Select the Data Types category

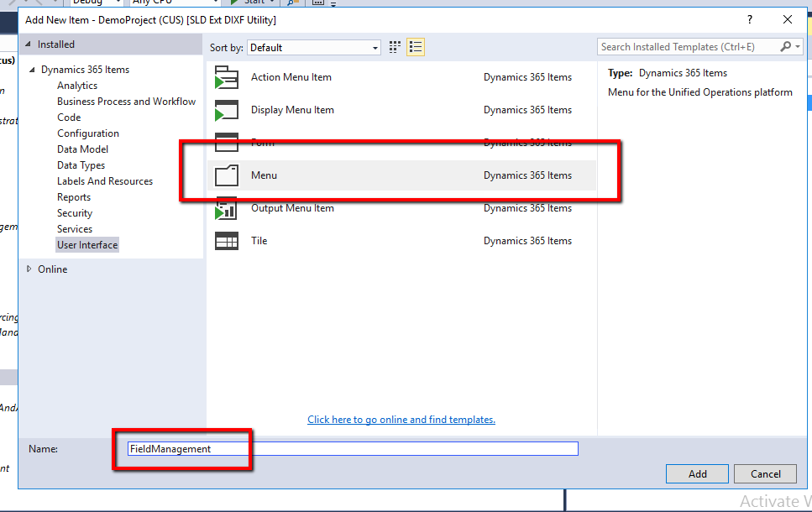tap(81, 165)
